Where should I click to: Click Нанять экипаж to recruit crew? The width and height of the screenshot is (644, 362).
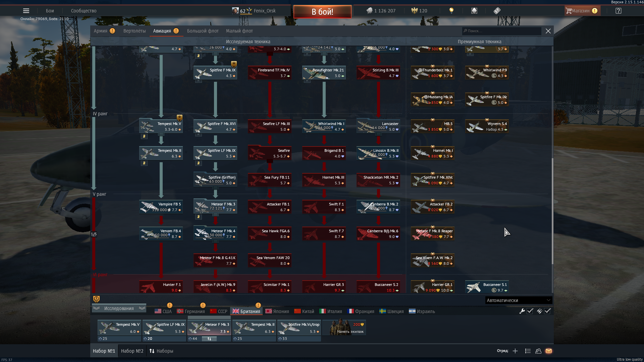tap(344, 327)
